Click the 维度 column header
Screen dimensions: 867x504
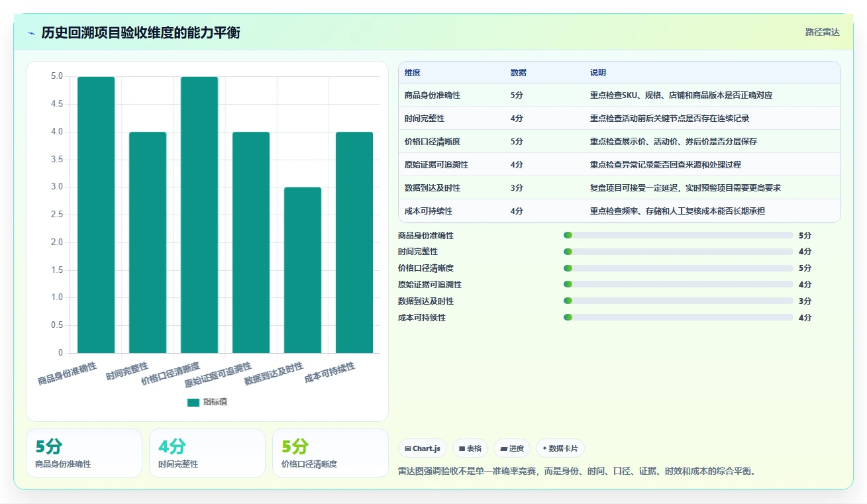(x=413, y=73)
